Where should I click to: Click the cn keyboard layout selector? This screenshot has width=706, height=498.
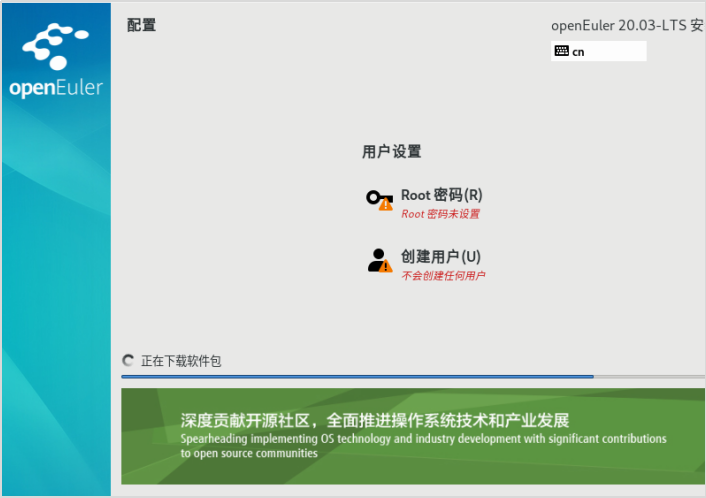598,51
